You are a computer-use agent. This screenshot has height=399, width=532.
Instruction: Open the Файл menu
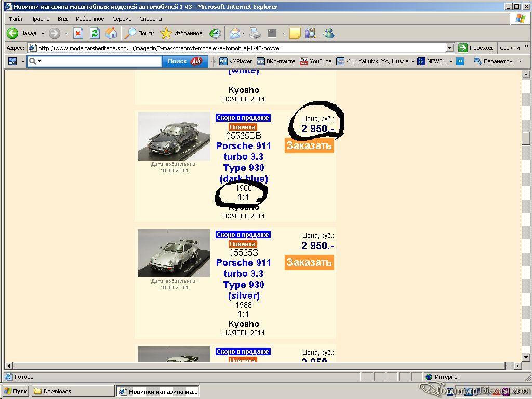point(15,19)
